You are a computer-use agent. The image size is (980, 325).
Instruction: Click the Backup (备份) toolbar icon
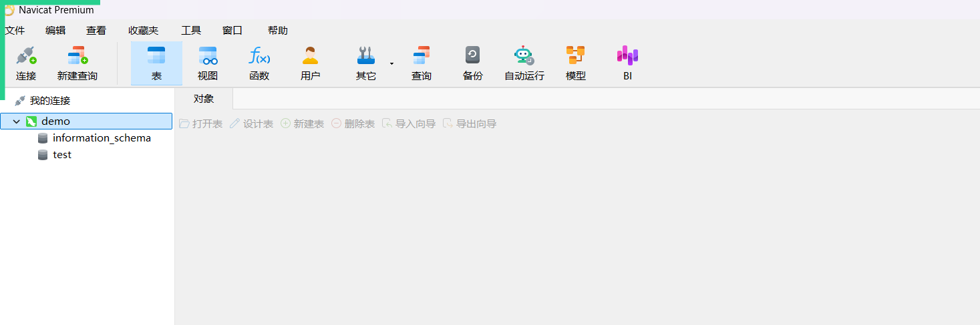tap(472, 56)
